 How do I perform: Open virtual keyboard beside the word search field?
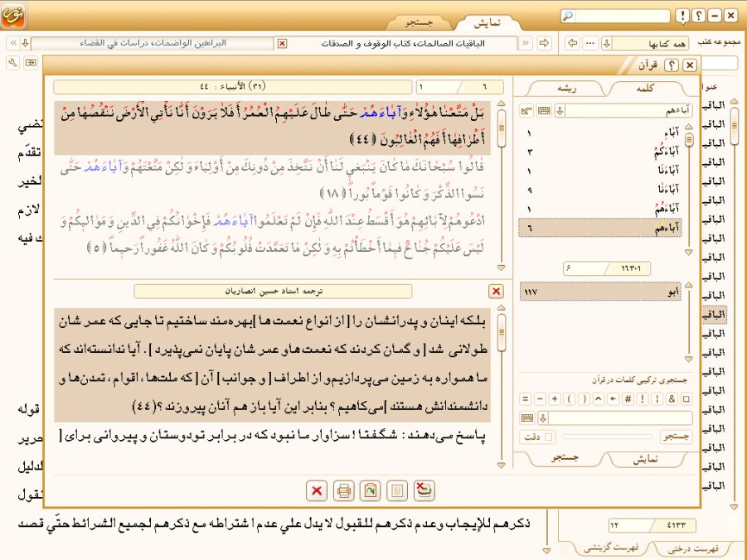click(x=544, y=110)
